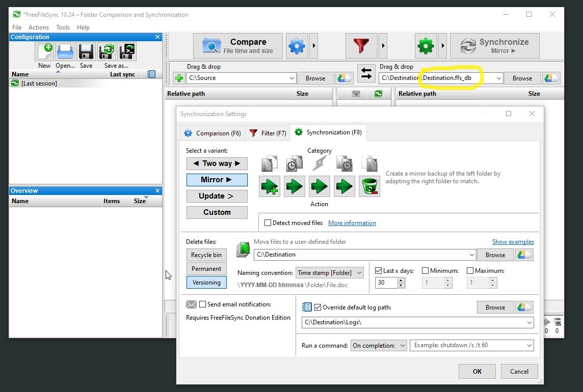Save configuration using floppy disk icon
583x392 pixels.
coord(86,51)
